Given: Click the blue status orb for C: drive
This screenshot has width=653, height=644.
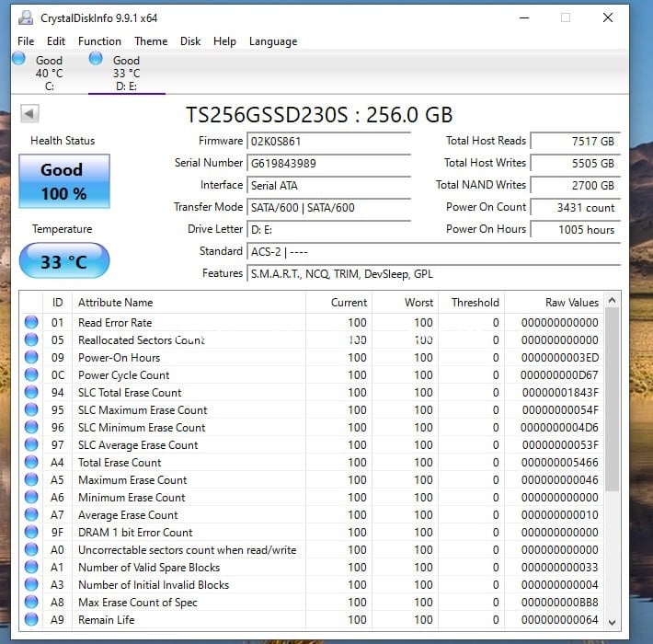Looking at the screenshot, I should click(18, 58).
